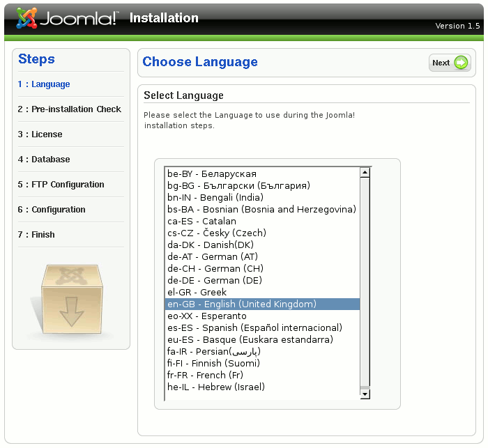Select fr-FR - French (Fr)
Screen dimensions: 488x448
[262, 375]
